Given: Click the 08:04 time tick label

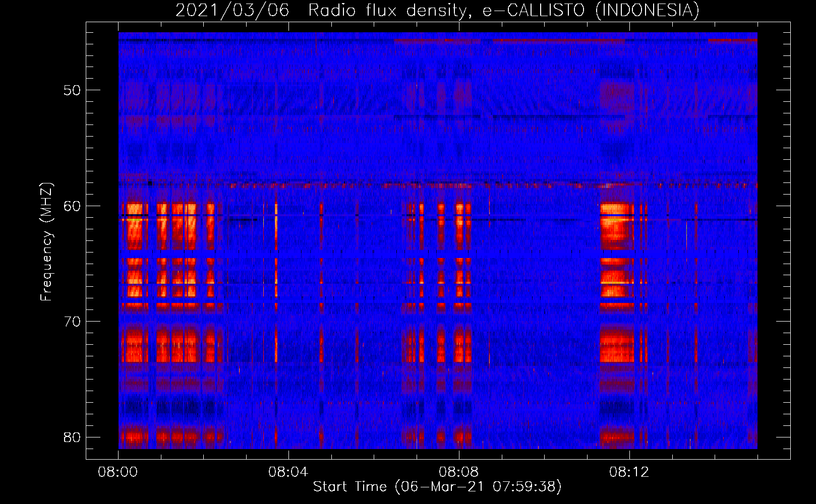Looking at the screenshot, I should (x=288, y=473).
